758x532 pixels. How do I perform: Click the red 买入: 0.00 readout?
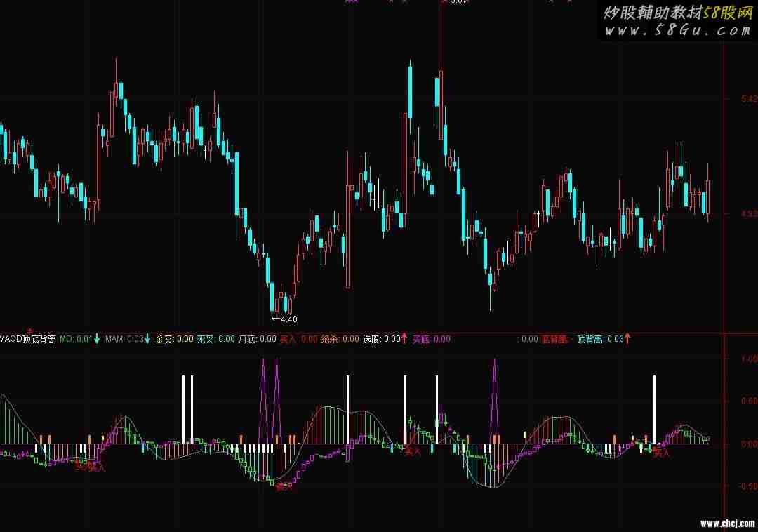tap(299, 339)
